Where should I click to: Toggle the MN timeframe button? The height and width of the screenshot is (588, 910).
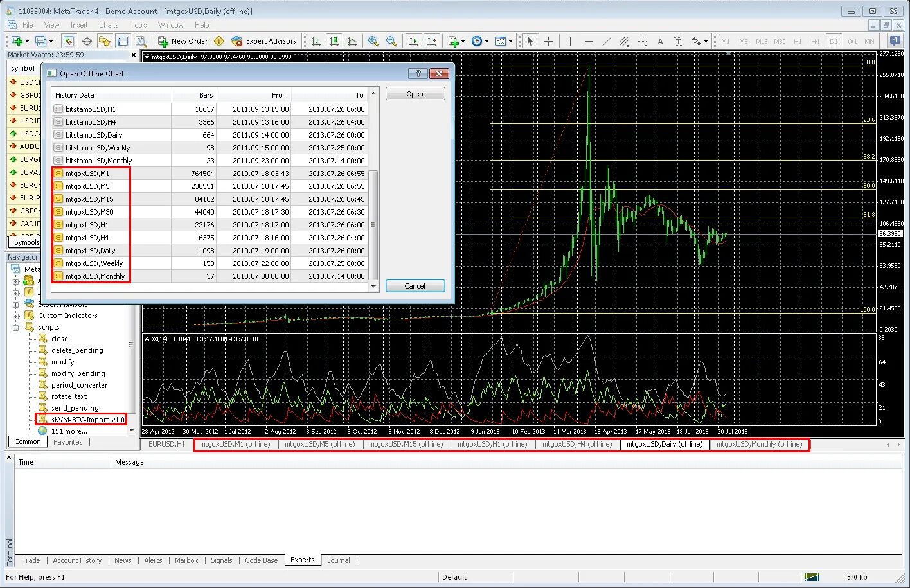click(870, 41)
